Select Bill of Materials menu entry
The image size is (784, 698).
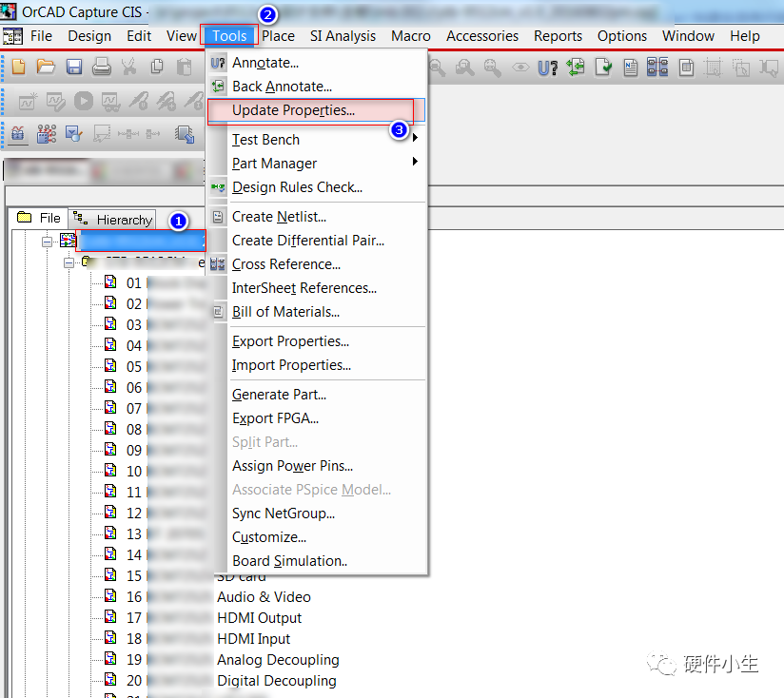[317, 312]
